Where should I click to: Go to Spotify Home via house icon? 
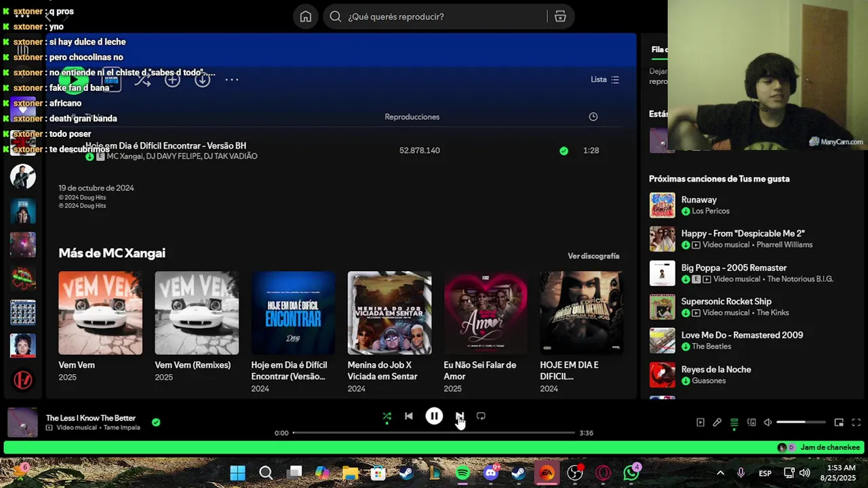306,17
